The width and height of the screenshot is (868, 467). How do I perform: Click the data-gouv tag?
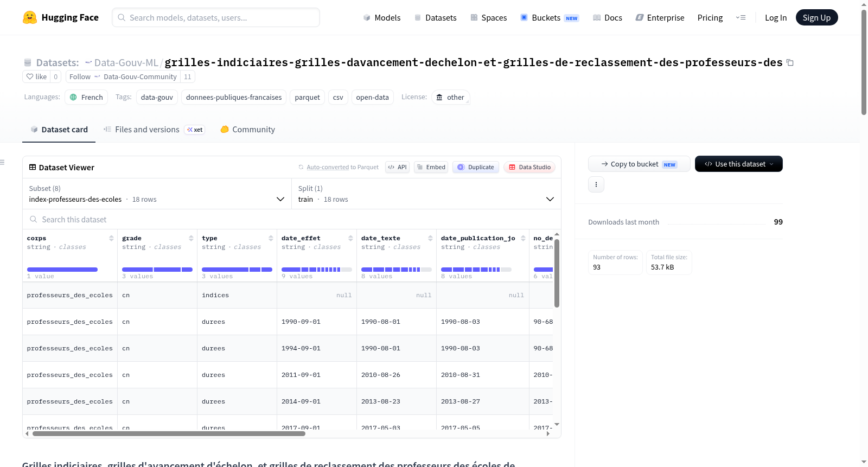tap(157, 97)
